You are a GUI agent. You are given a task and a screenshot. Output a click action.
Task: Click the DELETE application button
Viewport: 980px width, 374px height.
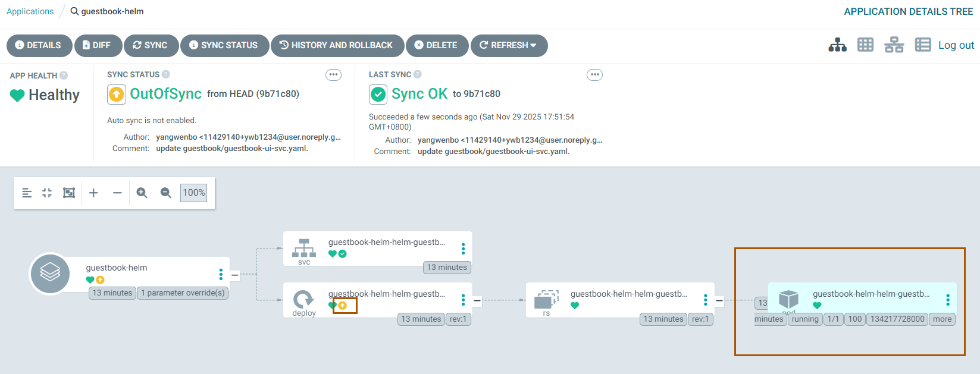(436, 45)
